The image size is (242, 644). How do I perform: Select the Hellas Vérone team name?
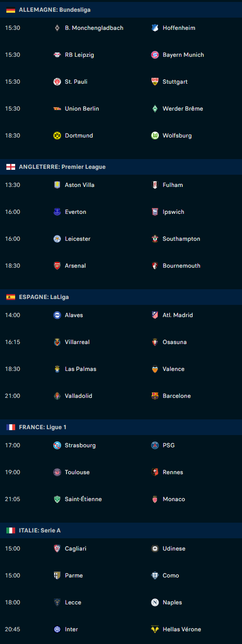[x=182, y=629]
